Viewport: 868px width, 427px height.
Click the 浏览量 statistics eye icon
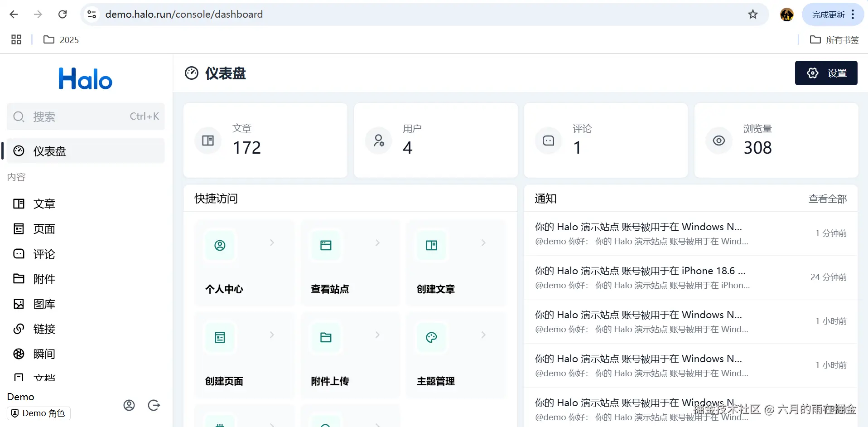[719, 141]
